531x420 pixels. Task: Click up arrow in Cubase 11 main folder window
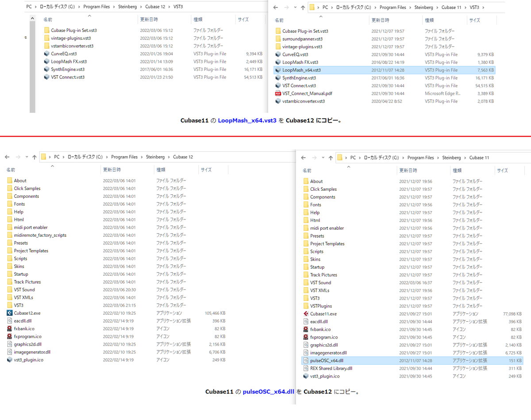pyautogui.click(x=331, y=158)
